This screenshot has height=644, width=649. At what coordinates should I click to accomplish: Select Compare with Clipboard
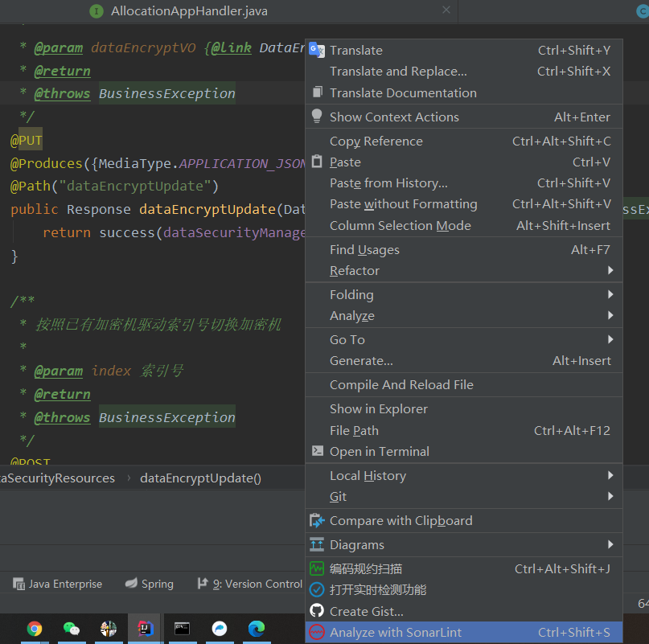(x=400, y=521)
